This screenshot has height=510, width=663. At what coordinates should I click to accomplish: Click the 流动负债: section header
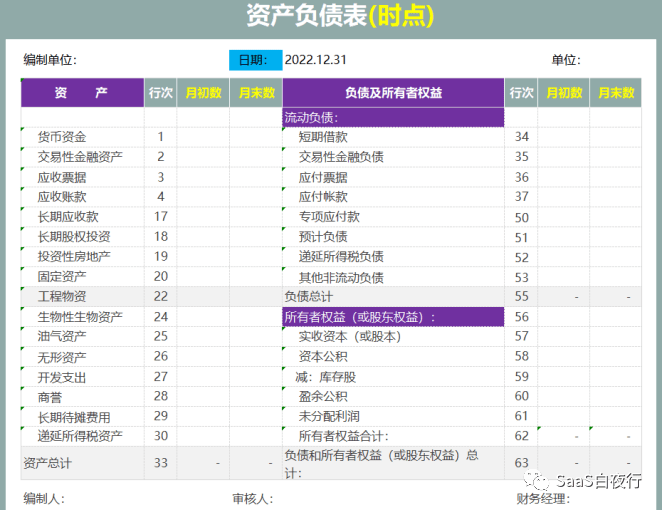393,117
